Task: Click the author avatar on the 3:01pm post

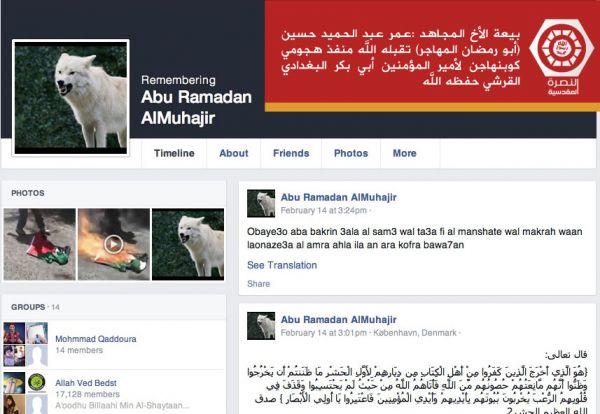Action: (x=261, y=326)
